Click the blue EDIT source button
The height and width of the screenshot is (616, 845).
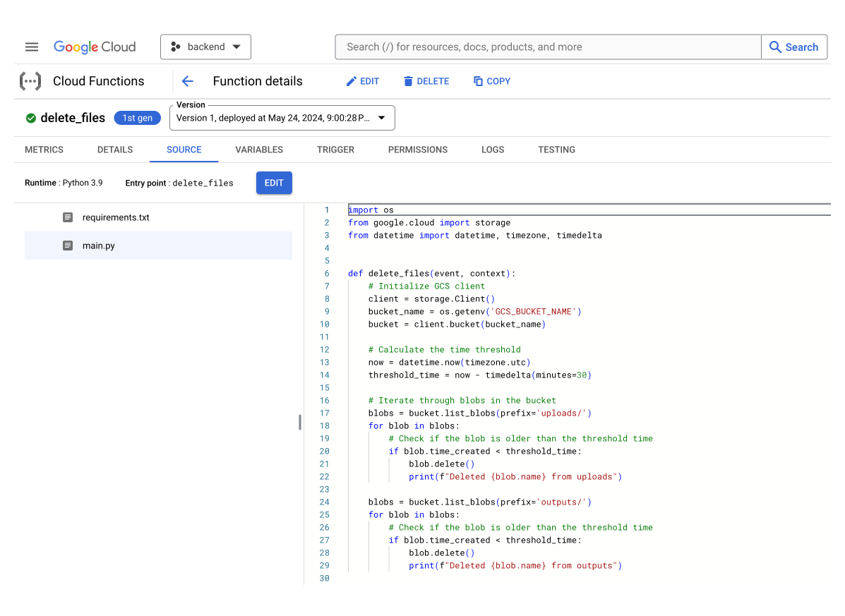pyautogui.click(x=274, y=183)
